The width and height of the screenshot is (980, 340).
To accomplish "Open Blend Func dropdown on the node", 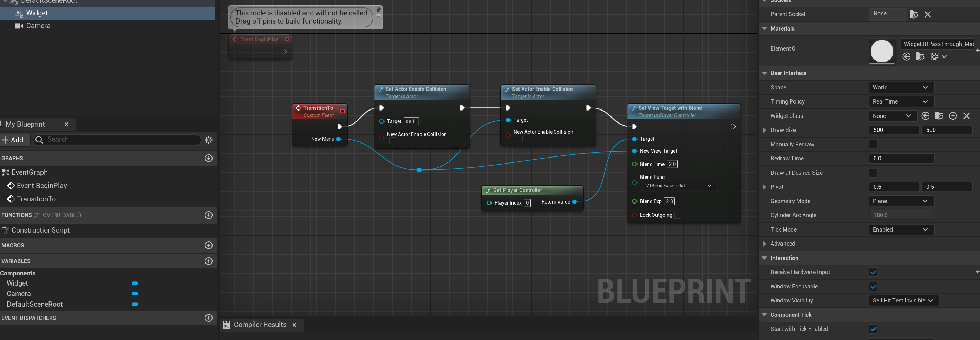I will [679, 185].
